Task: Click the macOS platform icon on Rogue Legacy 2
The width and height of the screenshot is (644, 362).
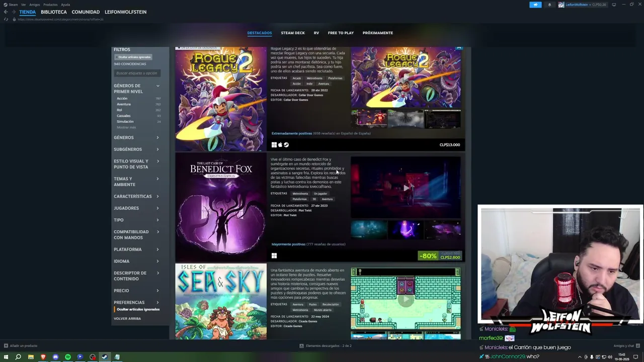Action: coord(280,145)
